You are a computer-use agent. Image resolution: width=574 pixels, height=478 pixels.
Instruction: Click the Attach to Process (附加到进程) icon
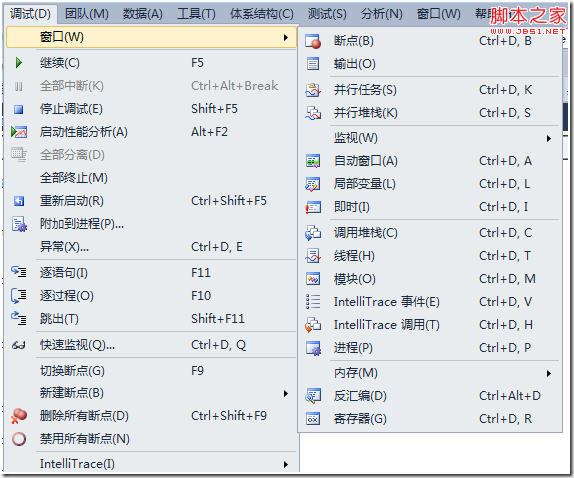19,224
